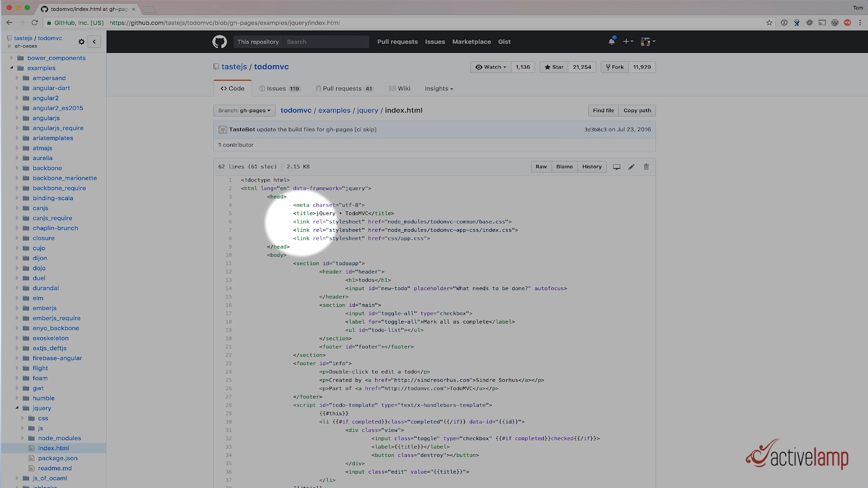This screenshot has width=868, height=488.
Task: Expand the css folder under jquery
Action: [x=23, y=418]
